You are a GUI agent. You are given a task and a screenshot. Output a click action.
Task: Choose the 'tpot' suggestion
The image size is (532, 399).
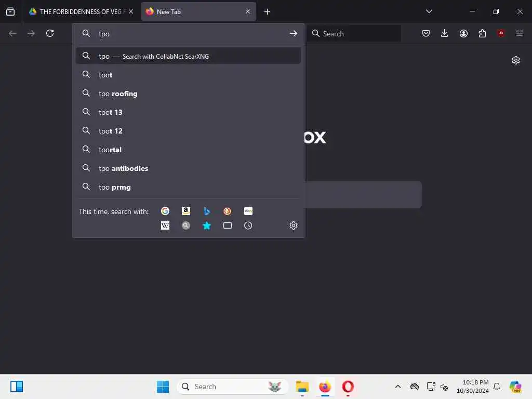[188, 75]
